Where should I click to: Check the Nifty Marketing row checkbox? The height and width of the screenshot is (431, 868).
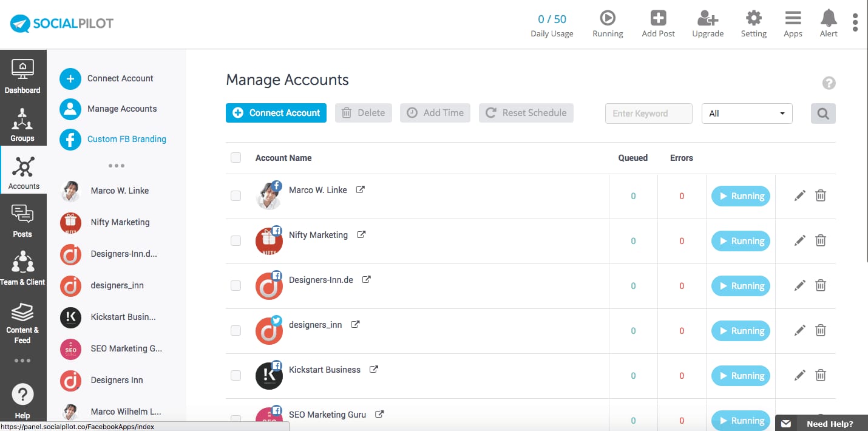tap(236, 240)
